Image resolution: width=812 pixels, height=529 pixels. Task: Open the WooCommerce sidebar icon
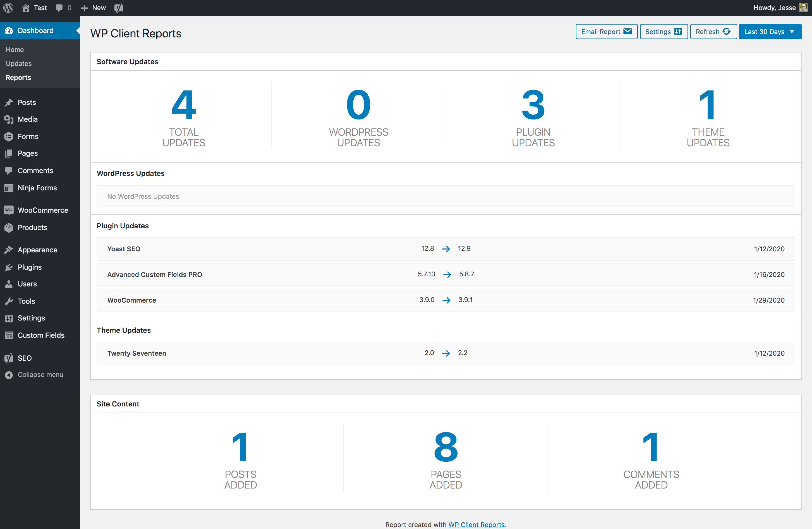tap(9, 210)
